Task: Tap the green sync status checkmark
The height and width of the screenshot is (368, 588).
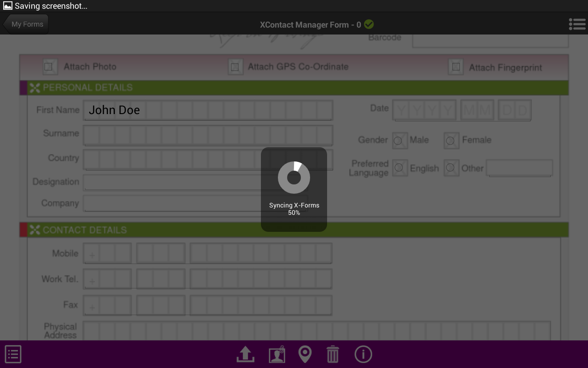Action: pos(369,24)
